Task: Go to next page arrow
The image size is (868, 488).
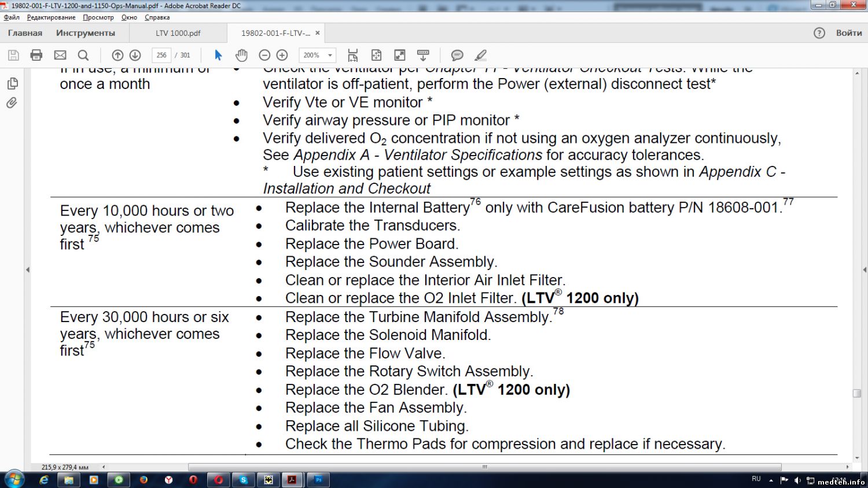Action: pos(135,56)
